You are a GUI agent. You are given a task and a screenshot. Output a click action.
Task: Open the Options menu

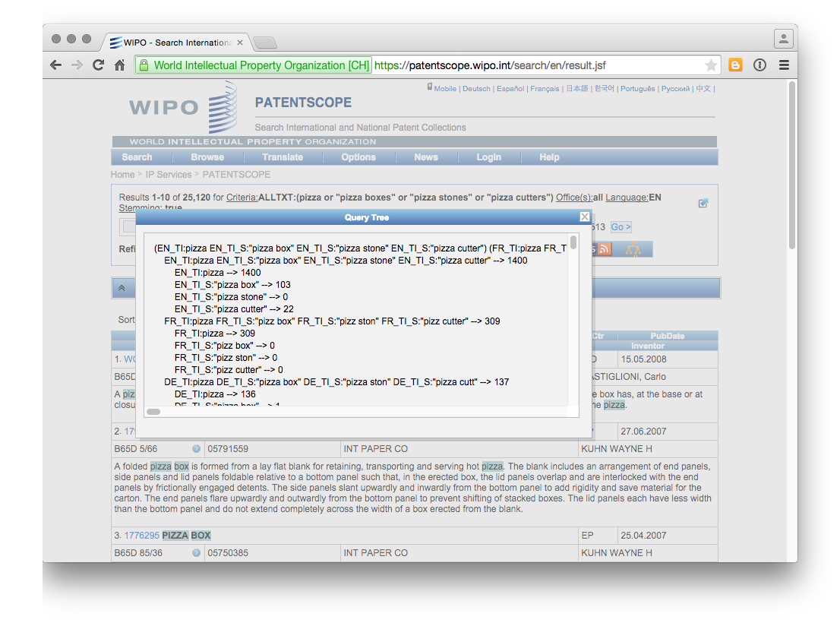pos(358,157)
